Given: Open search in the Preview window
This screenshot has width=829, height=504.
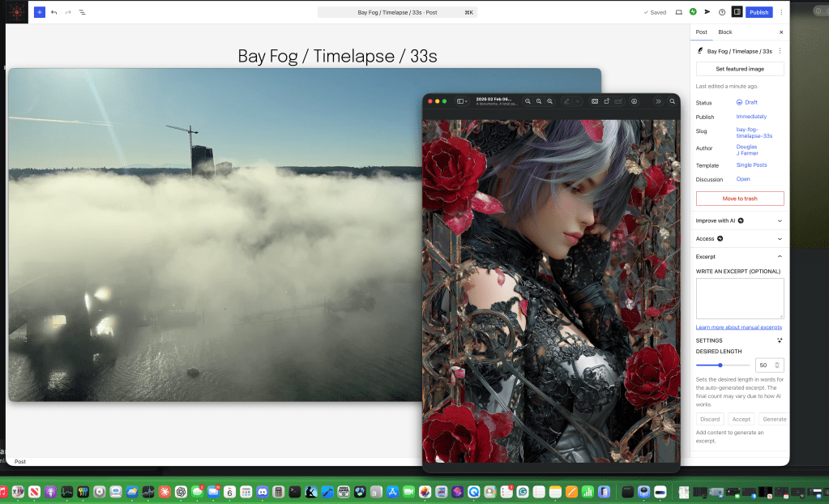Looking at the screenshot, I should pos(672,101).
